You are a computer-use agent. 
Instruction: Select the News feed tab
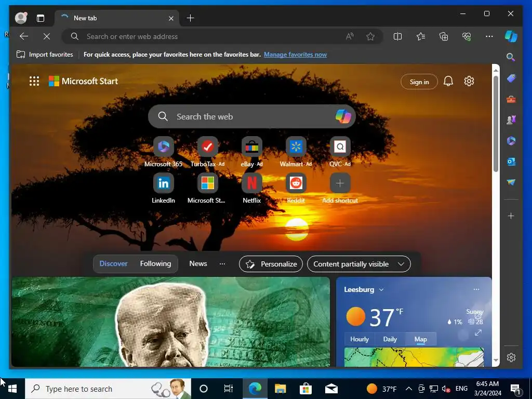click(198, 263)
